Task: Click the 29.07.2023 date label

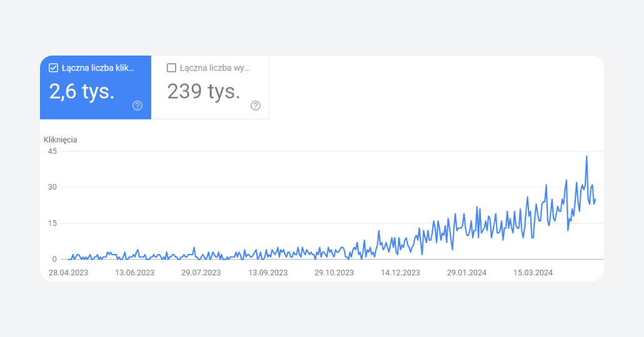Action: (x=201, y=273)
